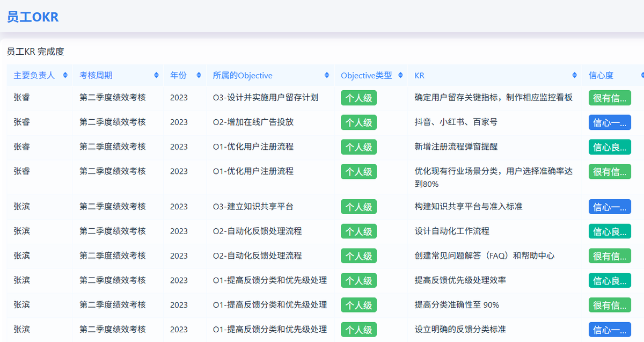Image resolution: width=644 pixels, height=342 pixels.
Task: Click the 员工KR 完成度 section heading
Action: [x=35, y=52]
